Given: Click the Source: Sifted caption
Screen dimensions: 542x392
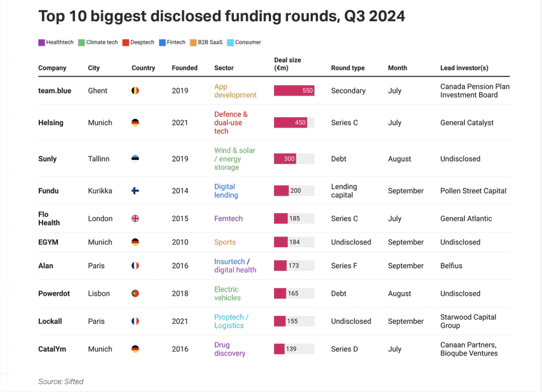Looking at the screenshot, I should pyautogui.click(x=61, y=381).
